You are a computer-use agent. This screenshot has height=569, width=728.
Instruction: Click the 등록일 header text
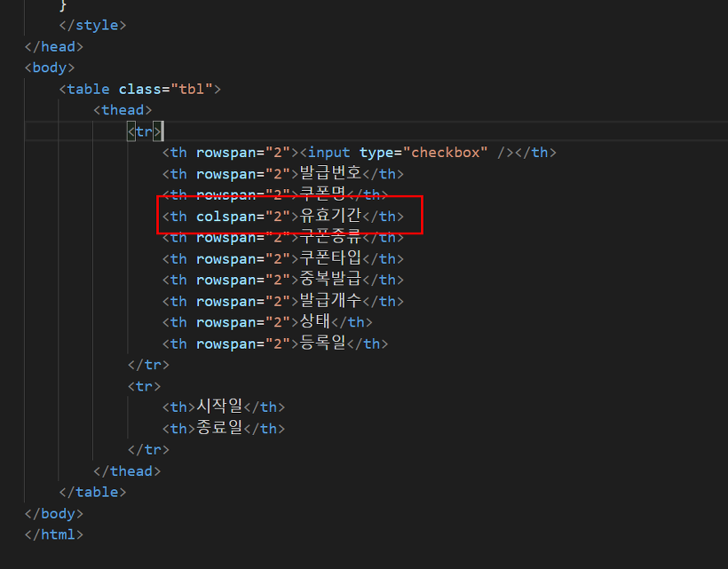(x=323, y=344)
